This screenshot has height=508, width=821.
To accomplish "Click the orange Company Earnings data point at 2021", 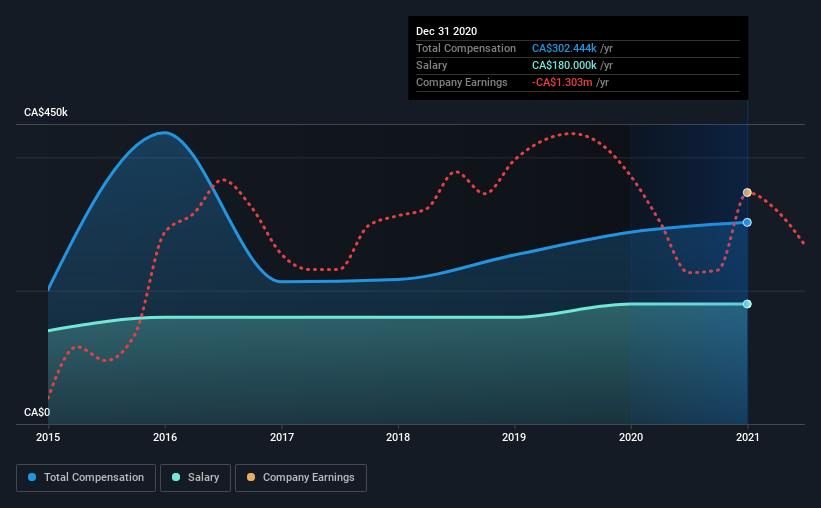I will (x=747, y=193).
